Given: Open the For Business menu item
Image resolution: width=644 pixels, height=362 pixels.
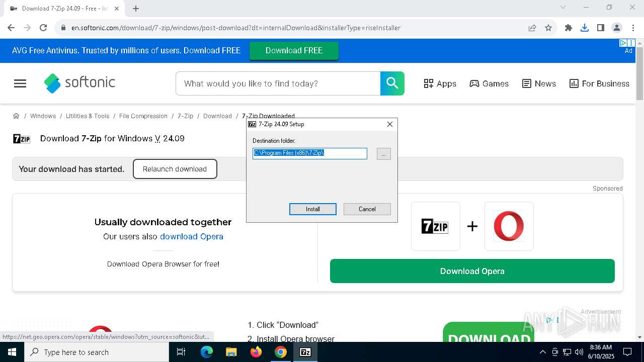Looking at the screenshot, I should click(x=599, y=83).
